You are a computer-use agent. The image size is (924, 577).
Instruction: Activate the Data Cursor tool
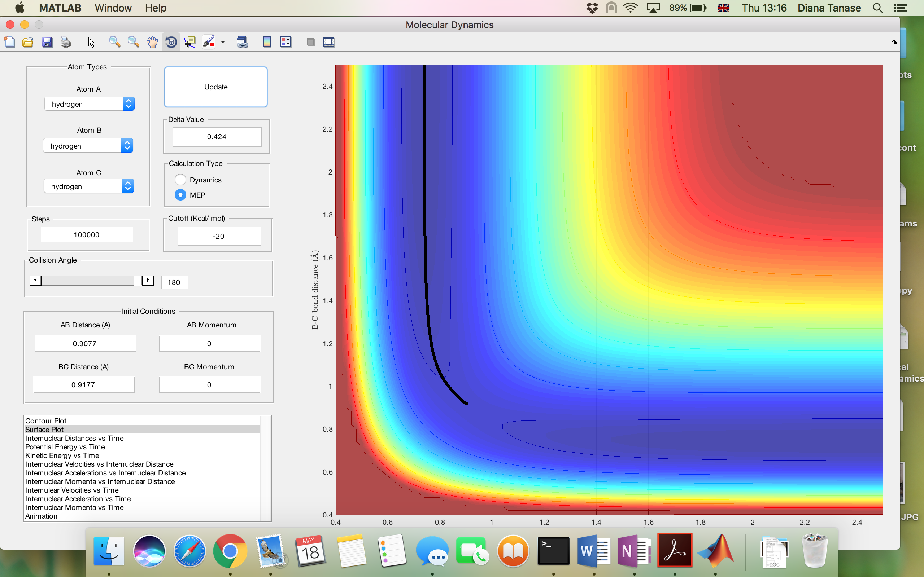190,42
